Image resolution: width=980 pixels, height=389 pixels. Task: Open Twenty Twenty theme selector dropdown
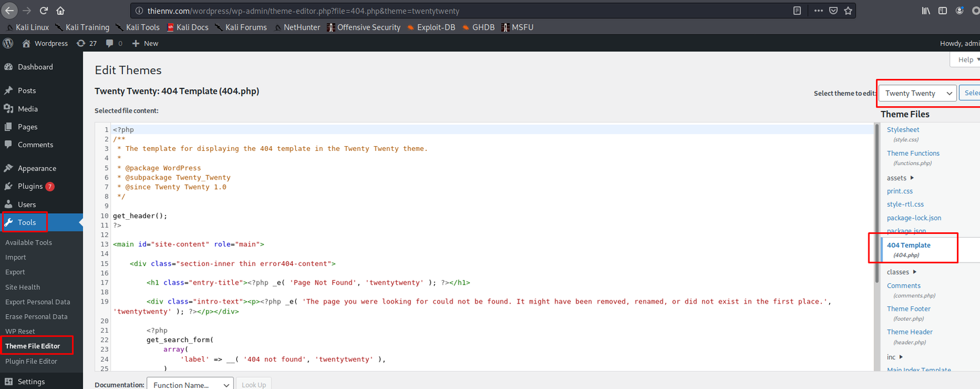[x=918, y=93]
